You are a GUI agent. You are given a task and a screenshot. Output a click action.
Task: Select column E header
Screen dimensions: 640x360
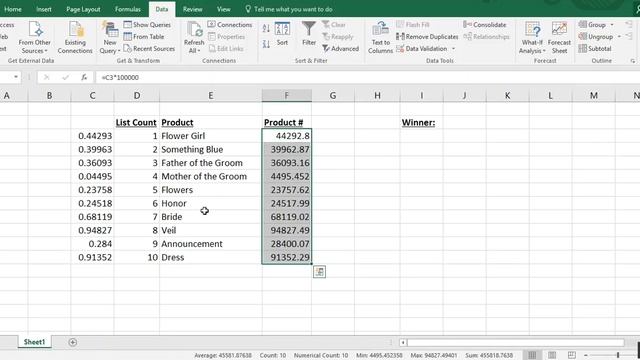coord(211,96)
